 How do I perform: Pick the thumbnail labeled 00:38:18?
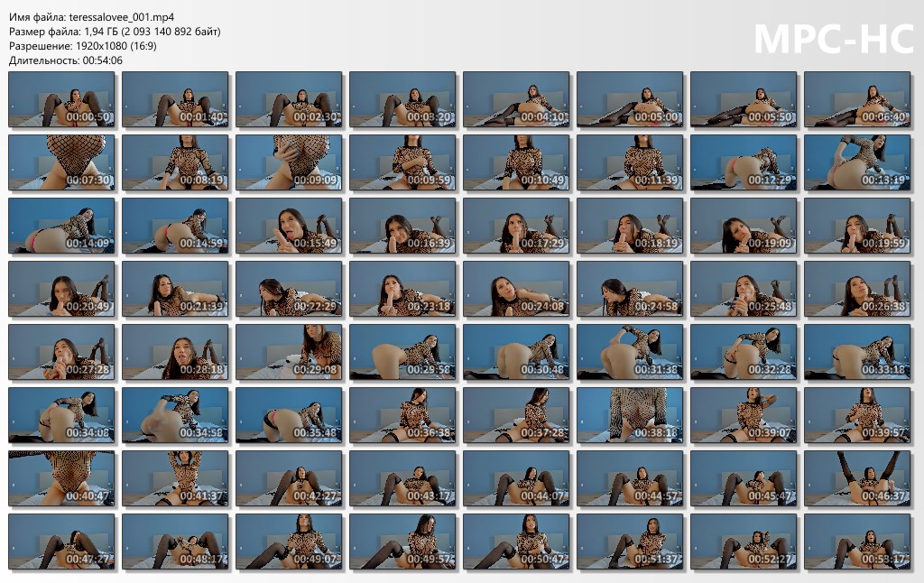(x=630, y=415)
